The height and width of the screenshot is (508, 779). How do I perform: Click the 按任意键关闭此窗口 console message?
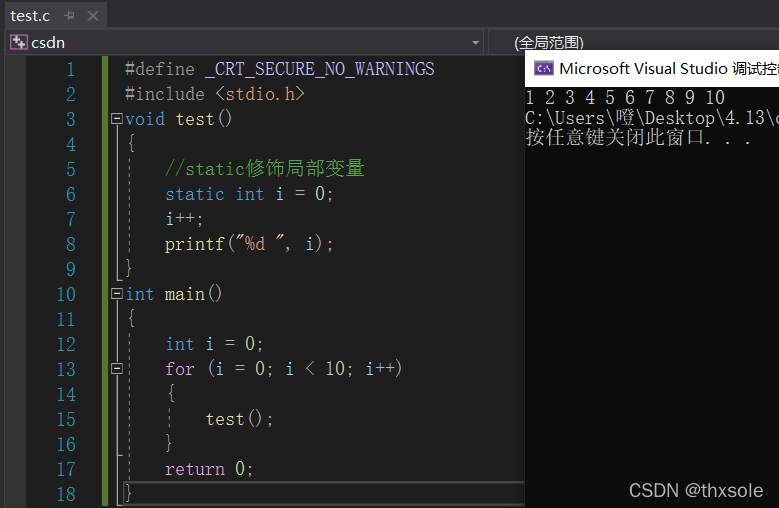click(x=638, y=138)
